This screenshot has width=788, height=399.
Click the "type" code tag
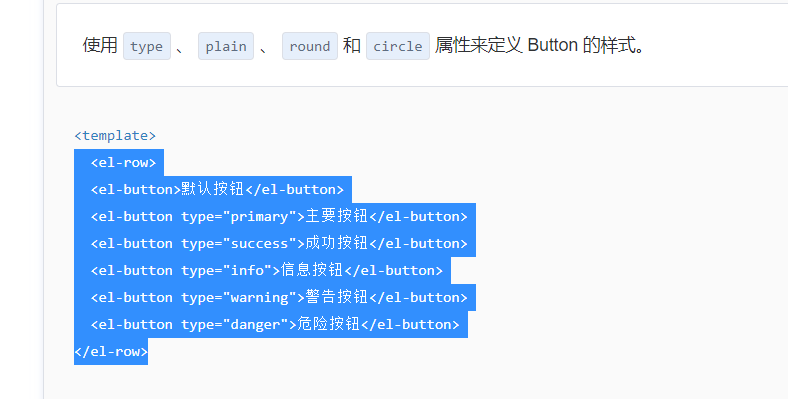coord(147,46)
